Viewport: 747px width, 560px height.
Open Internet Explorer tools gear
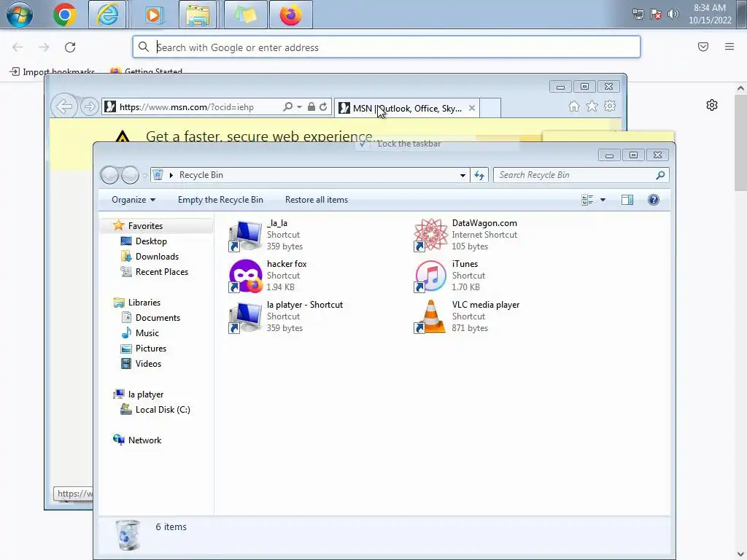coord(610,106)
